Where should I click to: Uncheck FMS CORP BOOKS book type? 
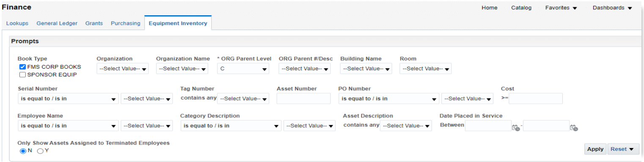(22, 67)
